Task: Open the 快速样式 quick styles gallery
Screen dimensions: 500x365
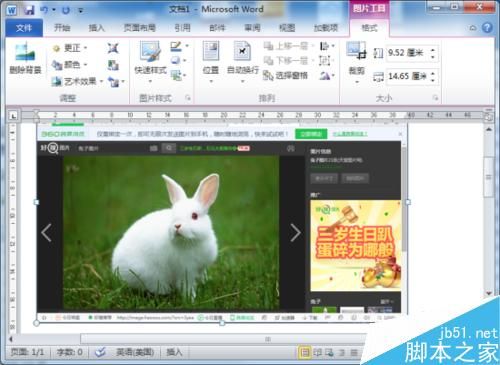Action: point(150,62)
